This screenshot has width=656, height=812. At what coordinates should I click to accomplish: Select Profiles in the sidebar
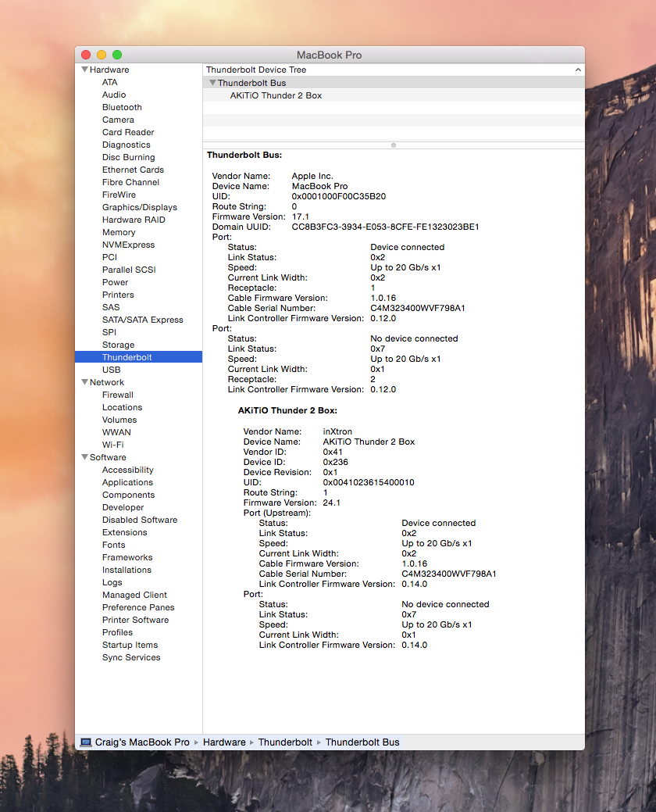[x=117, y=632]
